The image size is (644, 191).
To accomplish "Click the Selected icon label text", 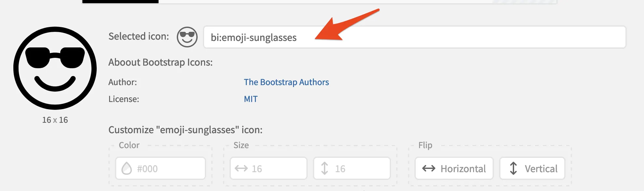I will pyautogui.click(x=138, y=36).
